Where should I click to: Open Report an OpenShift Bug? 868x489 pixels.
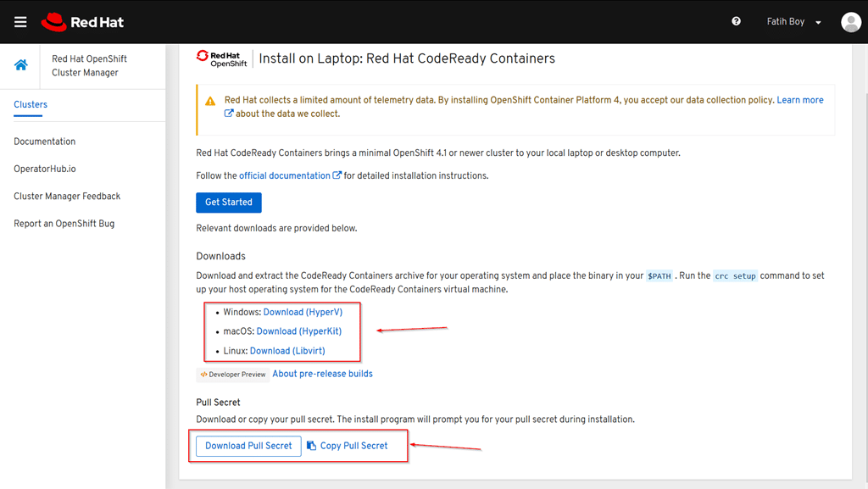point(64,224)
